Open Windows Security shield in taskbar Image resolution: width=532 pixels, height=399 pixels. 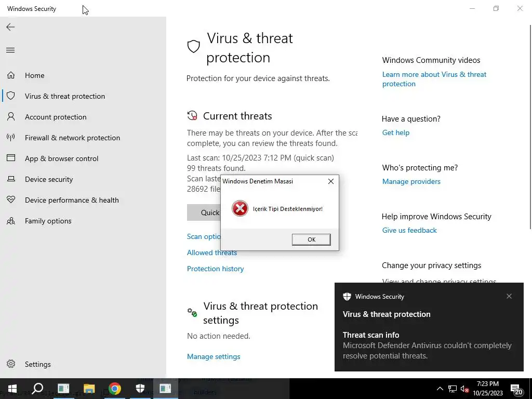(140, 389)
